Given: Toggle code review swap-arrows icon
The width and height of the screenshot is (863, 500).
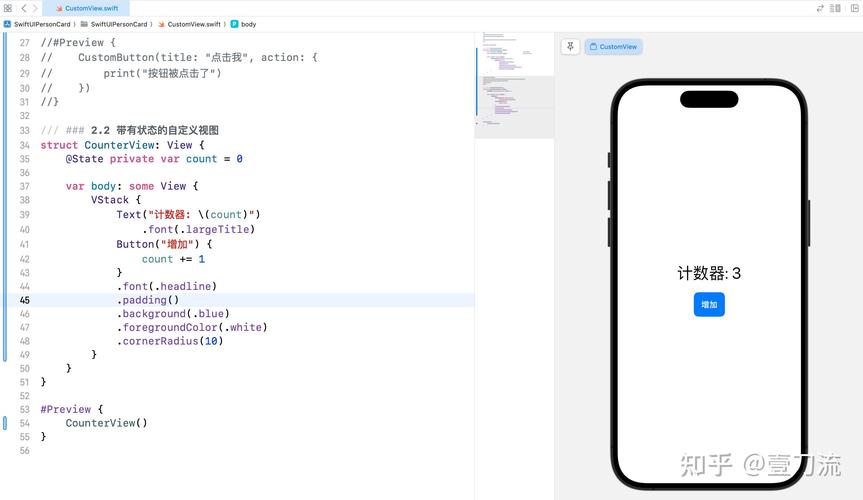Looking at the screenshot, I should (820, 8).
